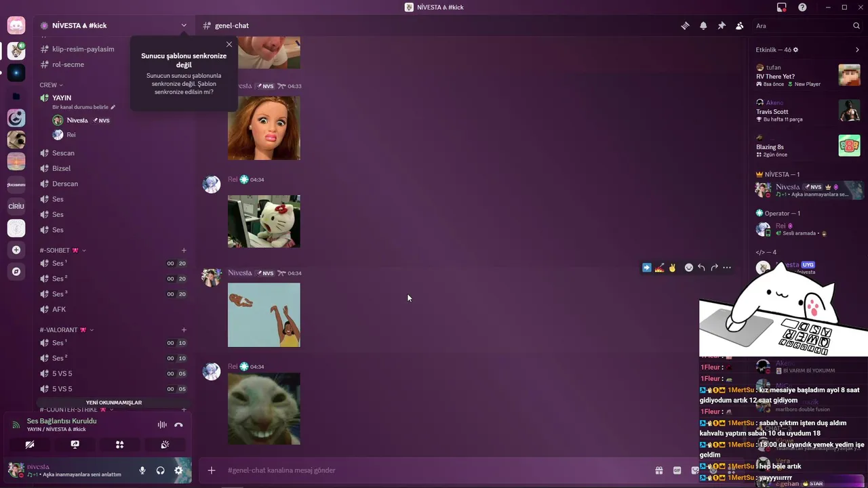Open notification settings bell icon

(703, 26)
